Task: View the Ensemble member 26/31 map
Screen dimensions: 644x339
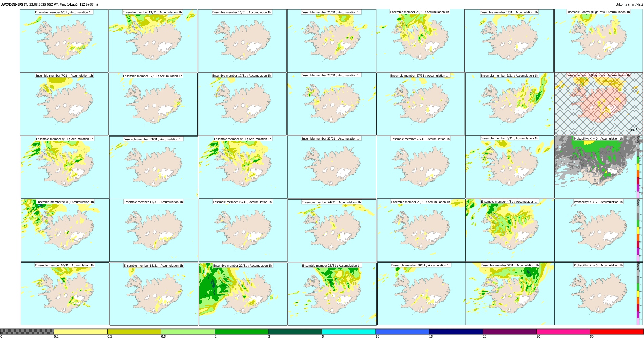Action: [420, 40]
